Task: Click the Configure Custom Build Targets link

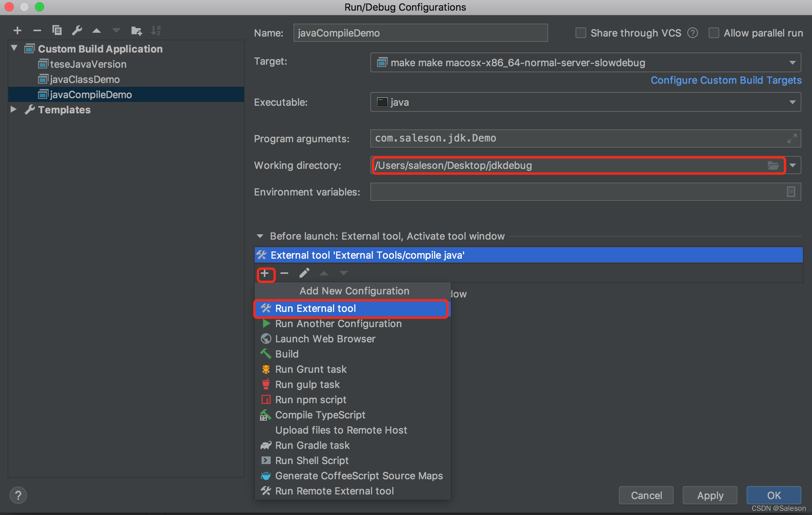Action: click(x=726, y=80)
